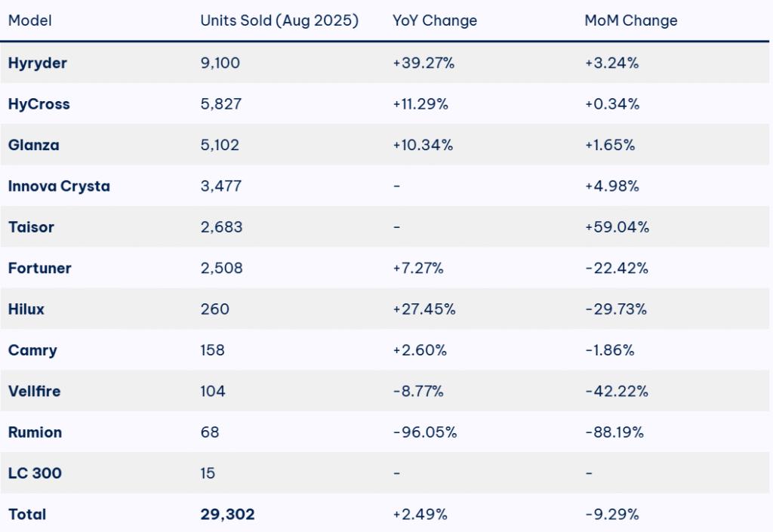Screen dimensions: 773x532
Task: Click the MoM Change column header
Action: coord(631,21)
